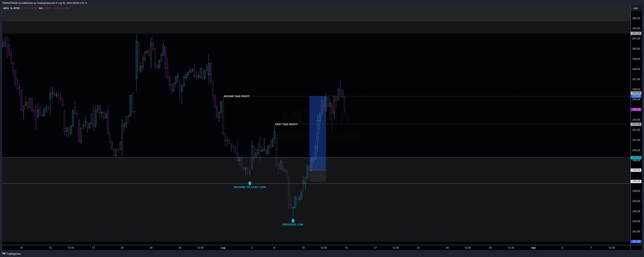Click the 263,00 price axis label
Screen dimensions: 644x257
tap(636, 18)
